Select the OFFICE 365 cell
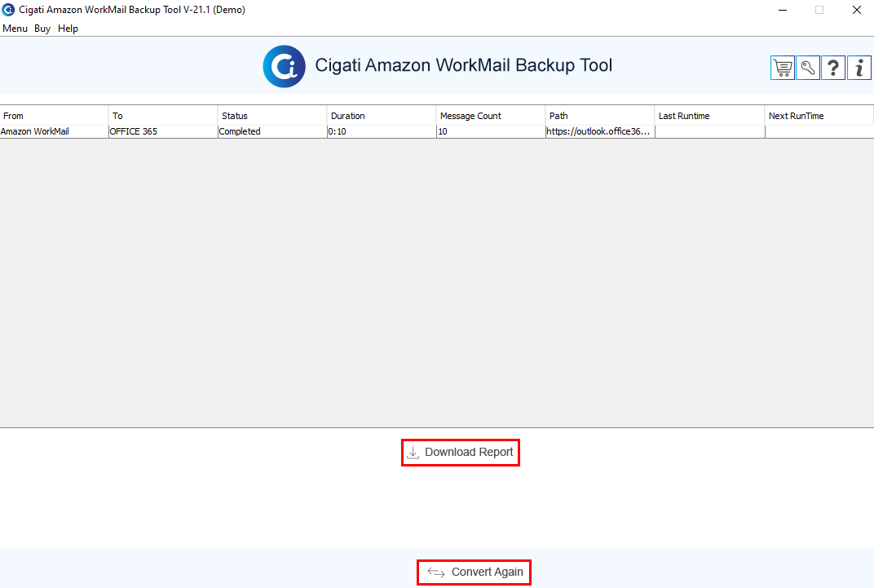 tap(163, 131)
